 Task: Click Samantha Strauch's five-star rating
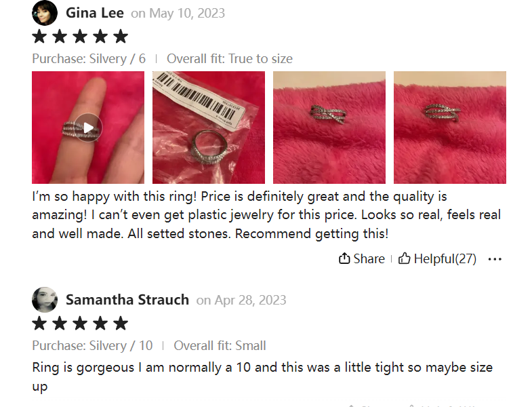(x=80, y=323)
